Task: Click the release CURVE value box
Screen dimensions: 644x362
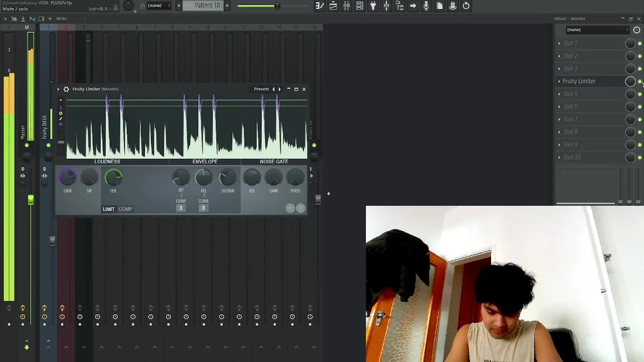Action: click(x=203, y=208)
